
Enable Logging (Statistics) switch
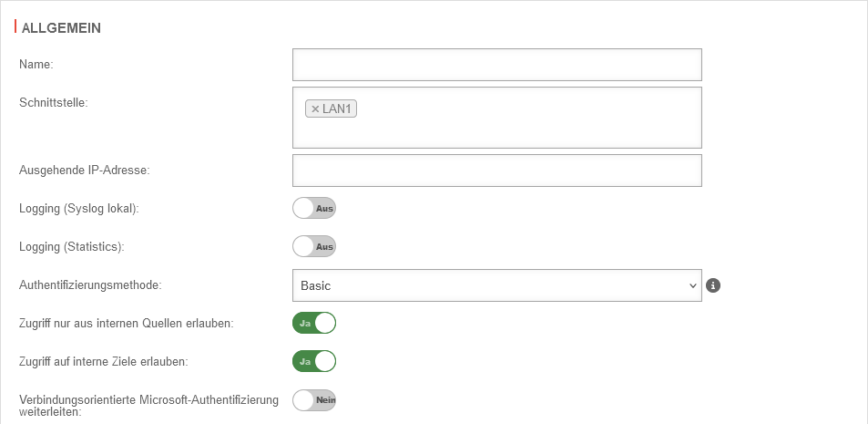(314, 246)
